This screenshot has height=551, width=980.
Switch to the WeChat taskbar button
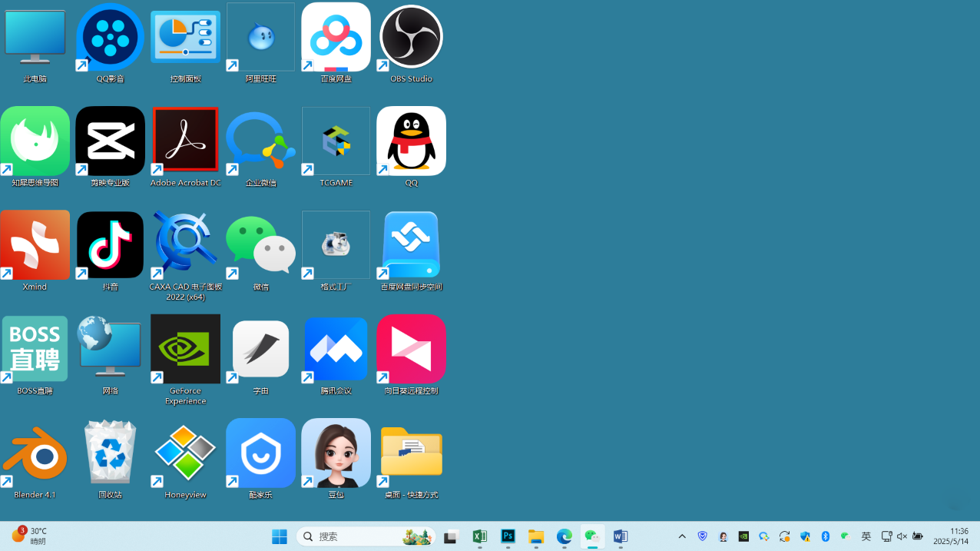coord(592,536)
